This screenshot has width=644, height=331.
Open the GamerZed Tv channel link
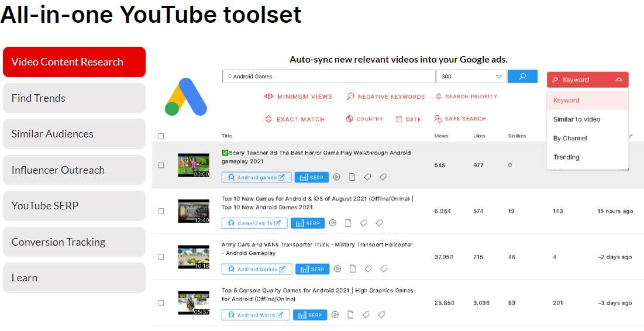tap(254, 223)
